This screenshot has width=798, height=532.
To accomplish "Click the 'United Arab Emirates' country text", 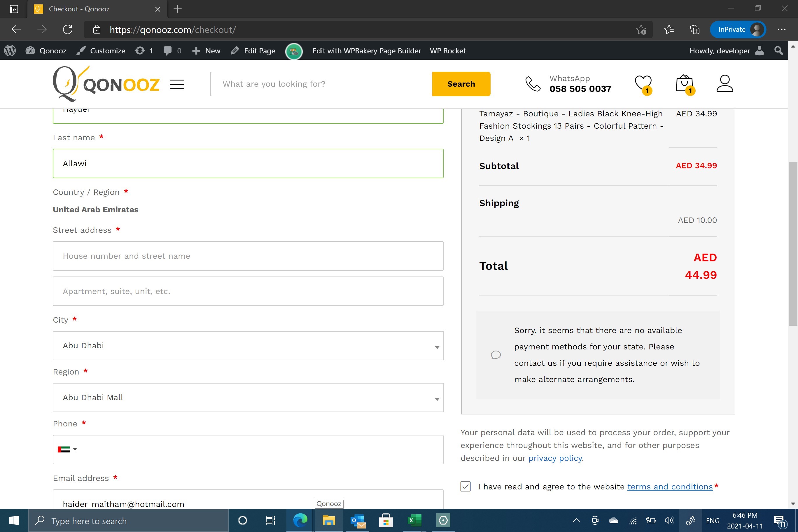I will click(96, 210).
